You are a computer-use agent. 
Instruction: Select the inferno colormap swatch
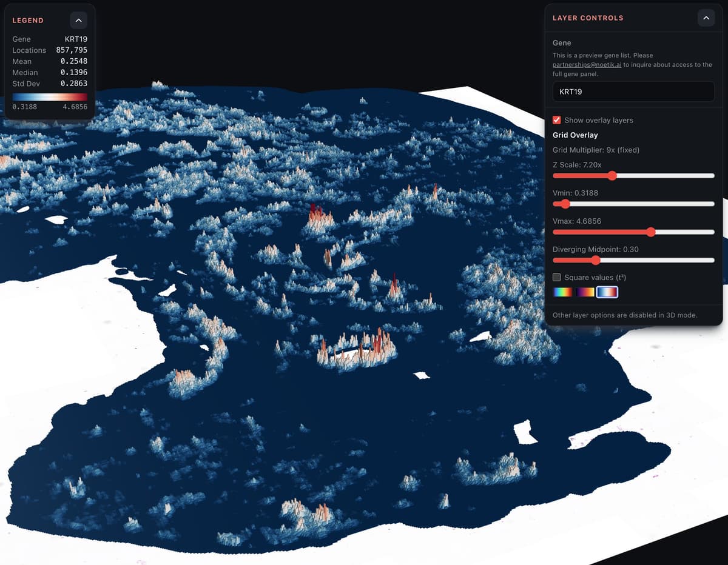coord(585,292)
